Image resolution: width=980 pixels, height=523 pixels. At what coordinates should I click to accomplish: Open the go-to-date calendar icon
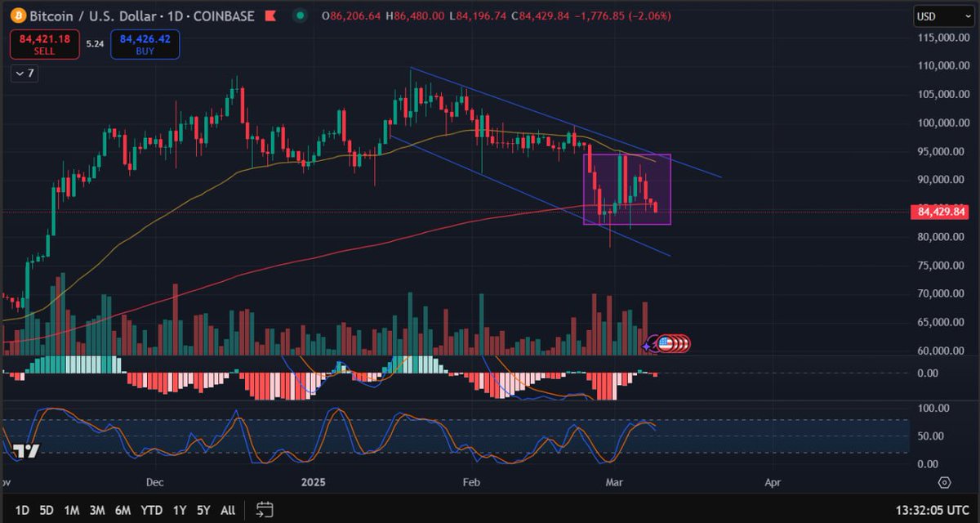[x=263, y=510]
